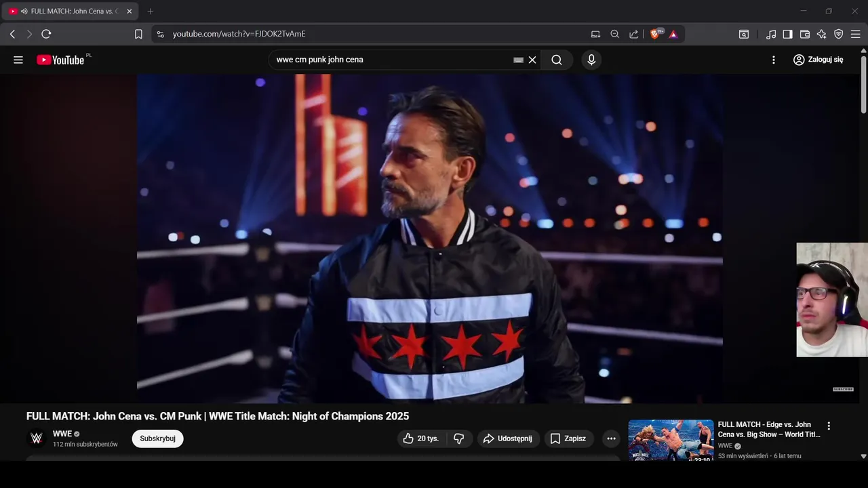View site information icon in address bar

pos(159,34)
